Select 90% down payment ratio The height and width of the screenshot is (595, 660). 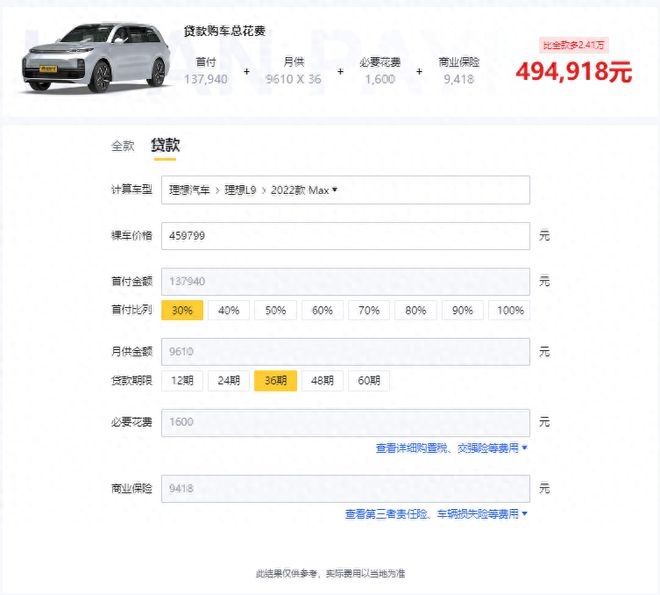point(462,310)
